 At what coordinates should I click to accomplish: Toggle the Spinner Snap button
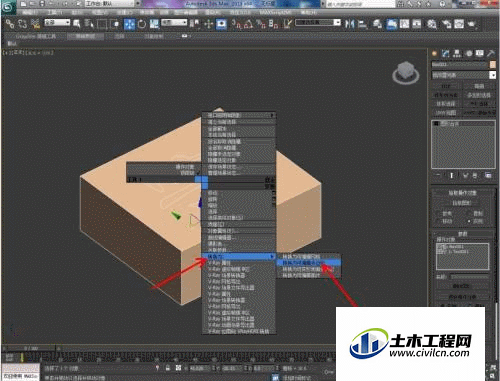click(273, 24)
